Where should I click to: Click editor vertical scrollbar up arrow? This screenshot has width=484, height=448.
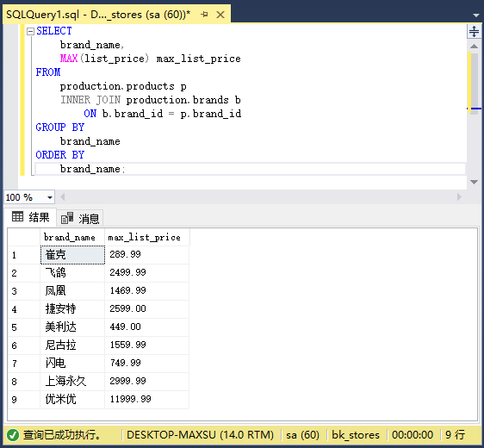pyautogui.click(x=474, y=47)
